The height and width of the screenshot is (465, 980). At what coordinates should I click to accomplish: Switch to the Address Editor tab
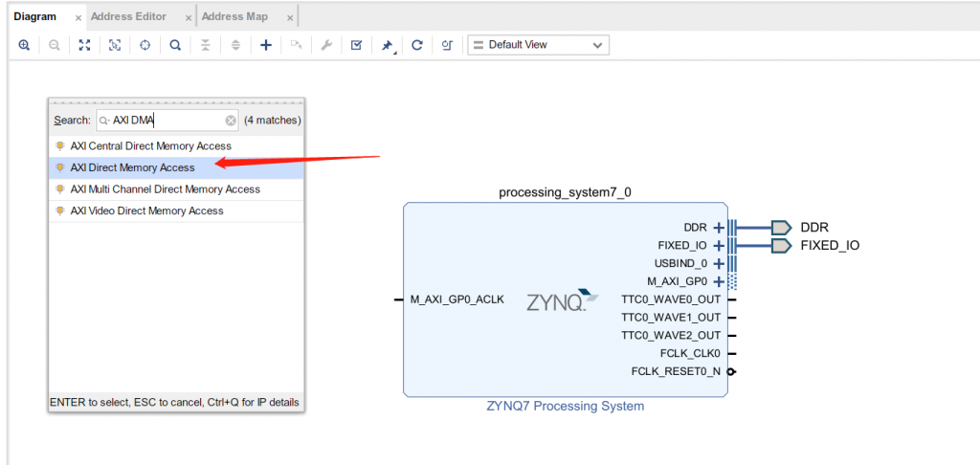pyautogui.click(x=129, y=17)
